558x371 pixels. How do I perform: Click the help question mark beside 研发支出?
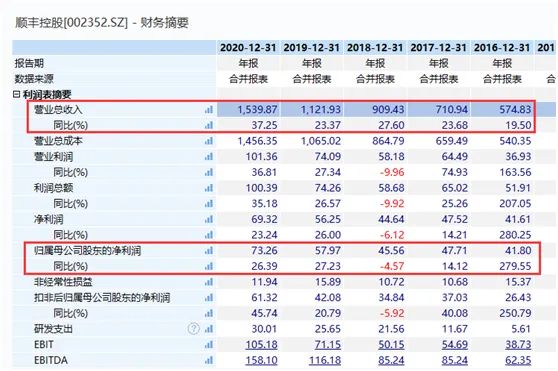194,329
